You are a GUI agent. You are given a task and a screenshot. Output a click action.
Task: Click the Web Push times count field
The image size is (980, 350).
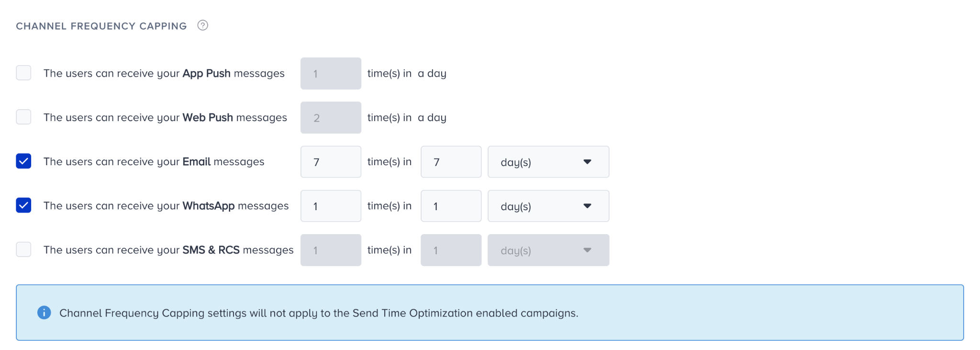tap(331, 117)
